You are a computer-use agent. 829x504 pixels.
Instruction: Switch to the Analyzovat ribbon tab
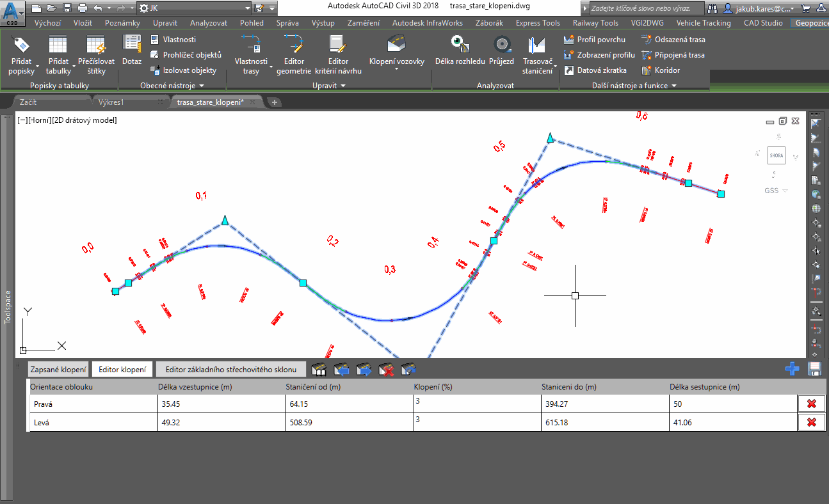coord(208,22)
